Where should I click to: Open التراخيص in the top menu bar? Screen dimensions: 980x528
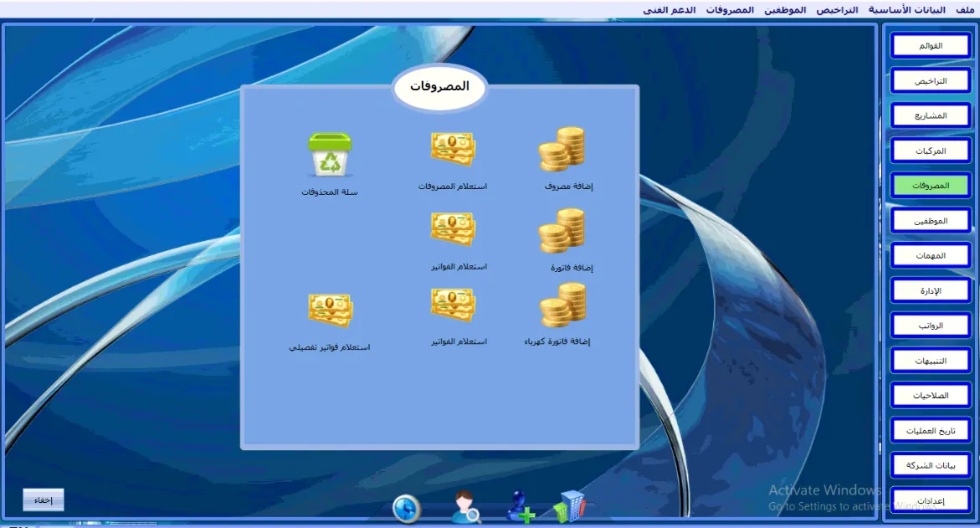pos(837,10)
